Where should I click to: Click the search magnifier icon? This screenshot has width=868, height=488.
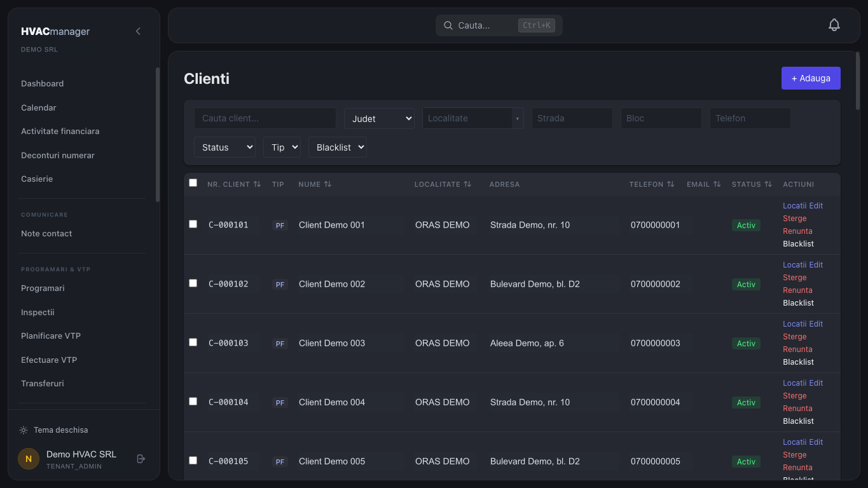pyautogui.click(x=448, y=25)
